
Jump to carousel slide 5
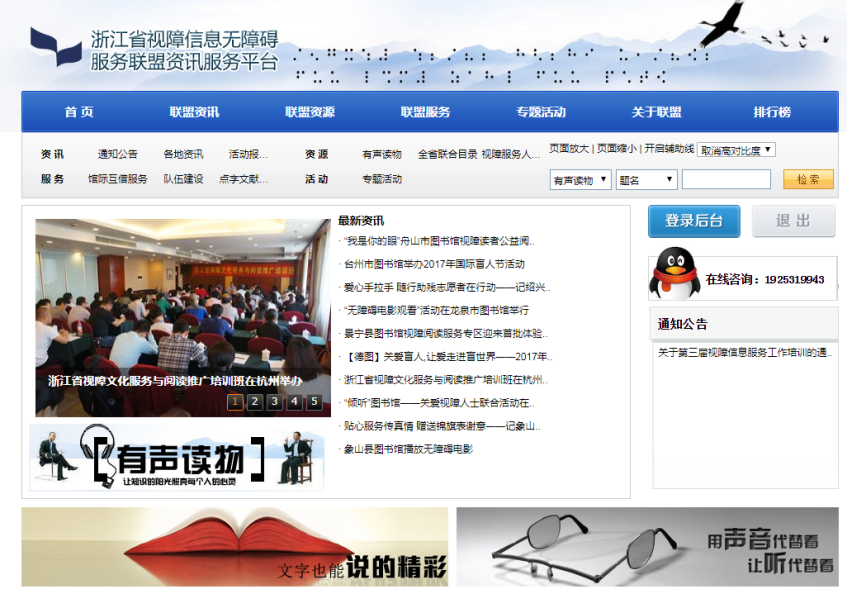coord(314,402)
